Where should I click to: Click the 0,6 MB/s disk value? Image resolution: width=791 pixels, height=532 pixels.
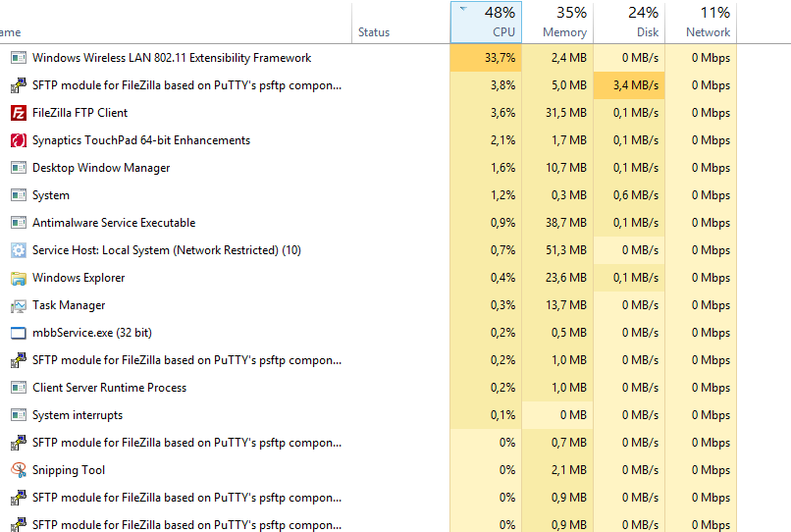tap(636, 195)
